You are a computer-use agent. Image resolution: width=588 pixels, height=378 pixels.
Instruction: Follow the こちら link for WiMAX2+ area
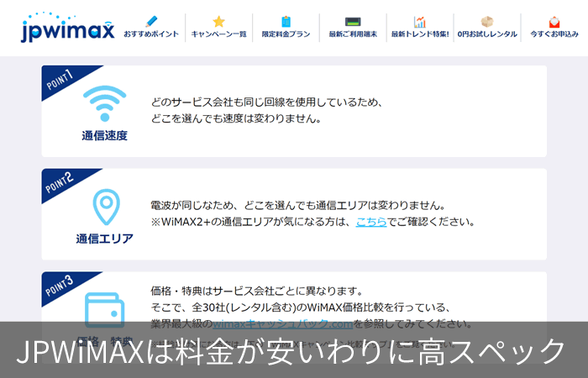click(x=371, y=222)
